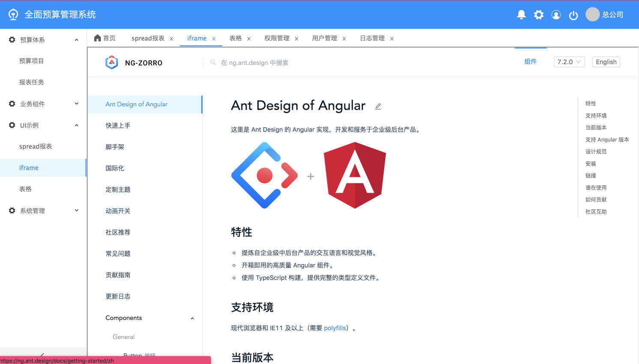
Task: Close the 权限管理 tab
Action: point(296,39)
